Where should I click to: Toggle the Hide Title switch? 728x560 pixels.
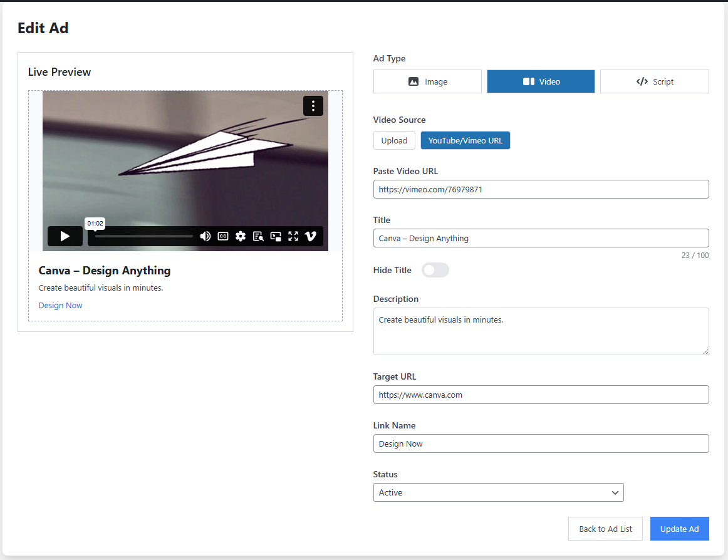(x=435, y=270)
